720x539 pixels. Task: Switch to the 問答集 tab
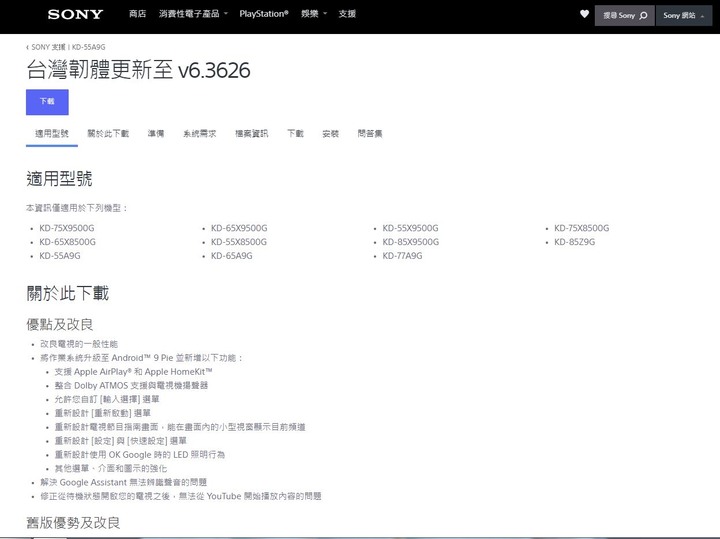point(370,134)
